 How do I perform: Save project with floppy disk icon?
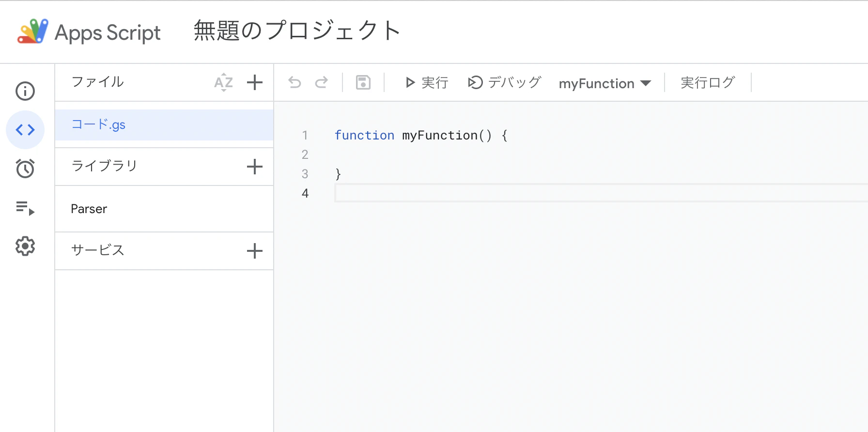pos(363,83)
